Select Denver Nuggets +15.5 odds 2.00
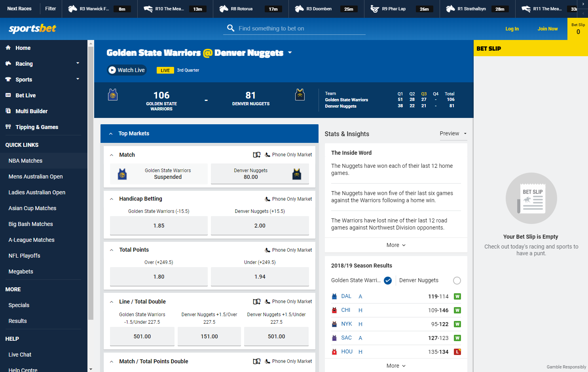The image size is (588, 372). (260, 226)
